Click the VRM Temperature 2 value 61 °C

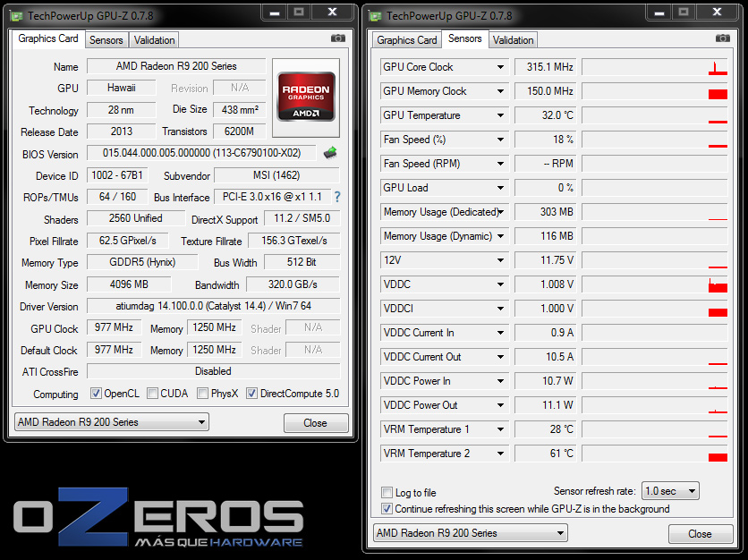545,454
